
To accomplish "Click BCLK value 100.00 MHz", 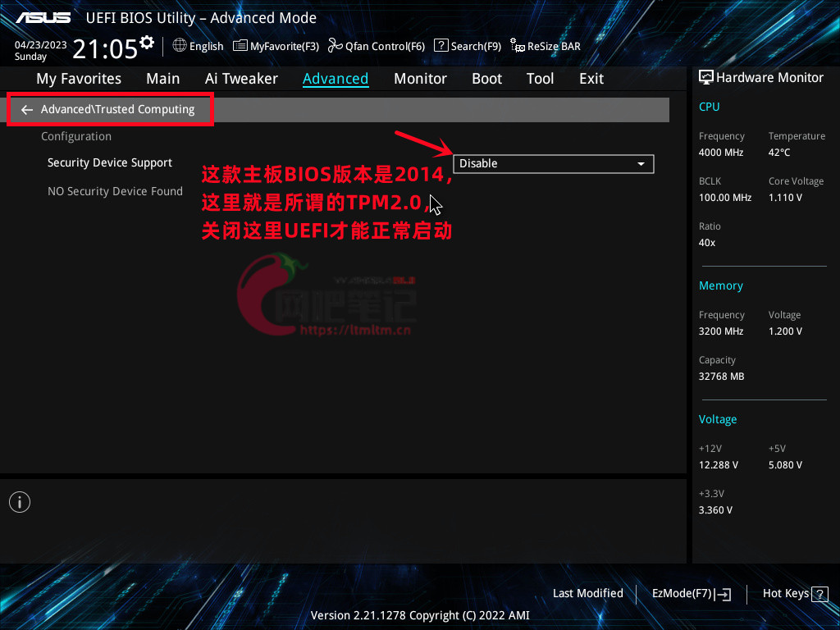I will 725,198.
